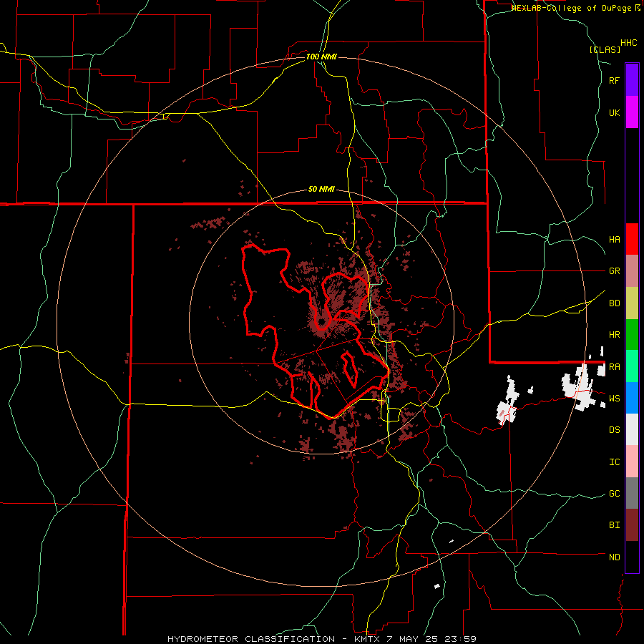Click the "WS" legend label
The height and width of the screenshot is (644, 644).
tap(614, 398)
